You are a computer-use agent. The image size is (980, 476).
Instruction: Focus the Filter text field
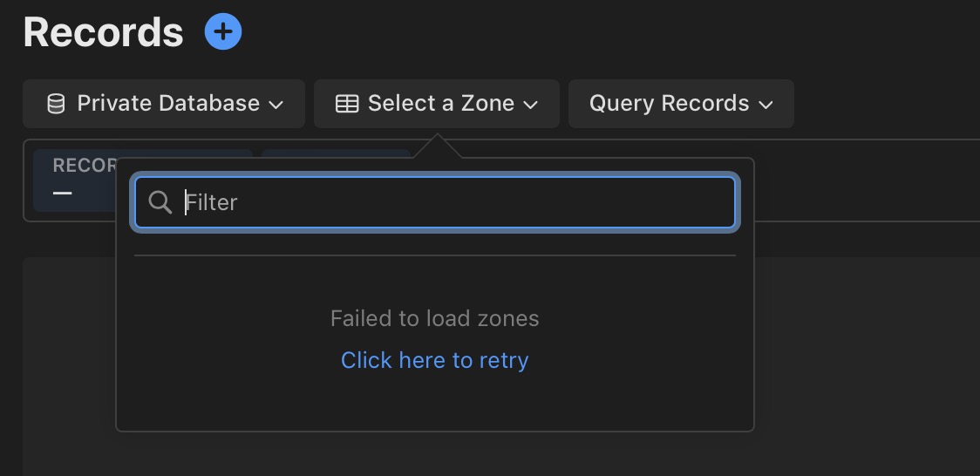pyautogui.click(x=435, y=202)
